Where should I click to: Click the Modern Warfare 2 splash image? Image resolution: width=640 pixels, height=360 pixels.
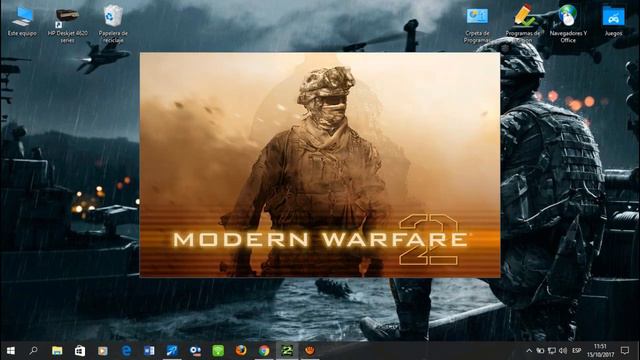pyautogui.click(x=320, y=165)
